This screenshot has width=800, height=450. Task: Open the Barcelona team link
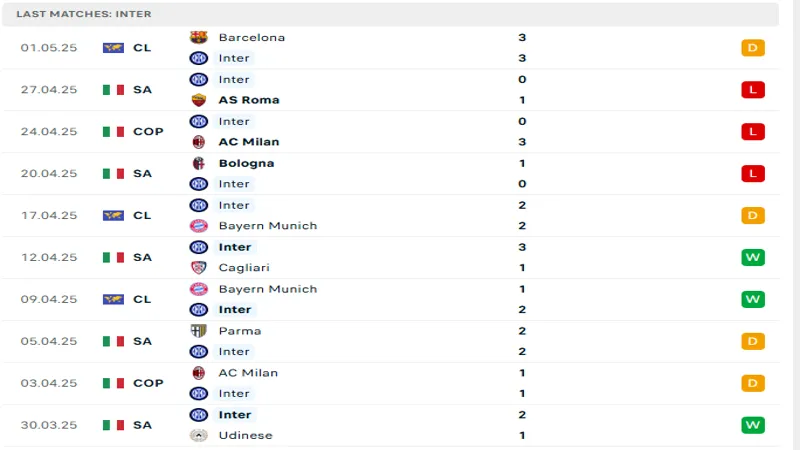pos(251,37)
